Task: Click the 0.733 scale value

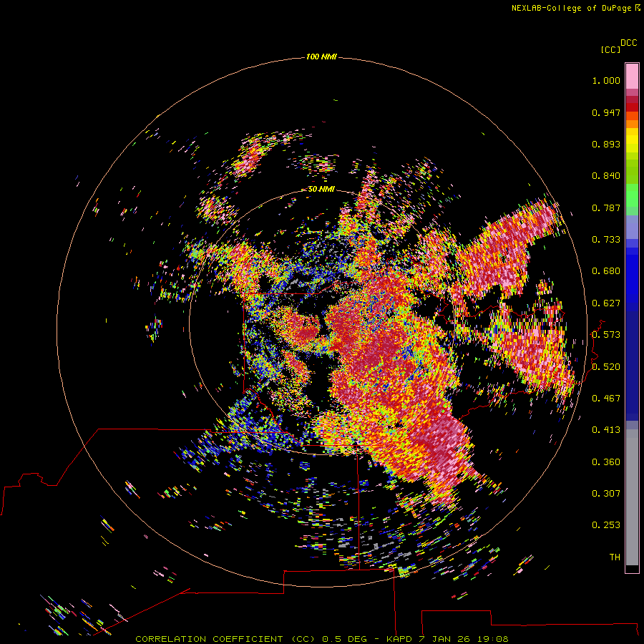Action: [x=606, y=240]
